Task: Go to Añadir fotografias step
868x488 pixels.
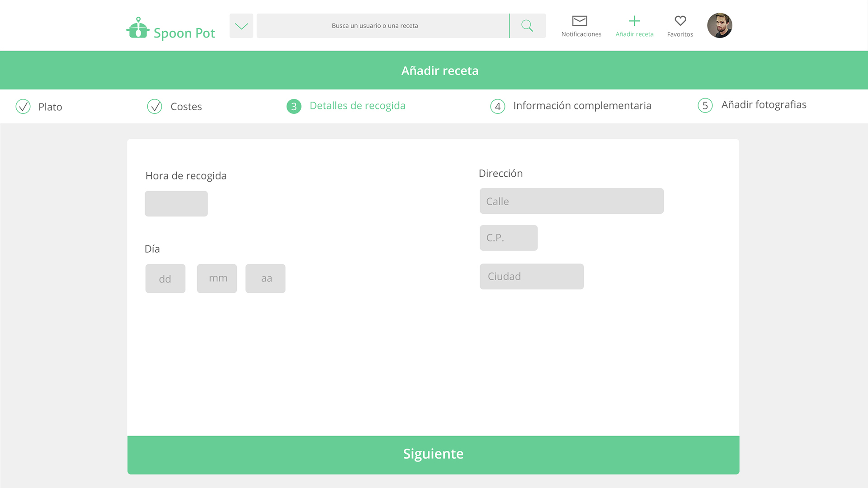Action: [x=752, y=105]
